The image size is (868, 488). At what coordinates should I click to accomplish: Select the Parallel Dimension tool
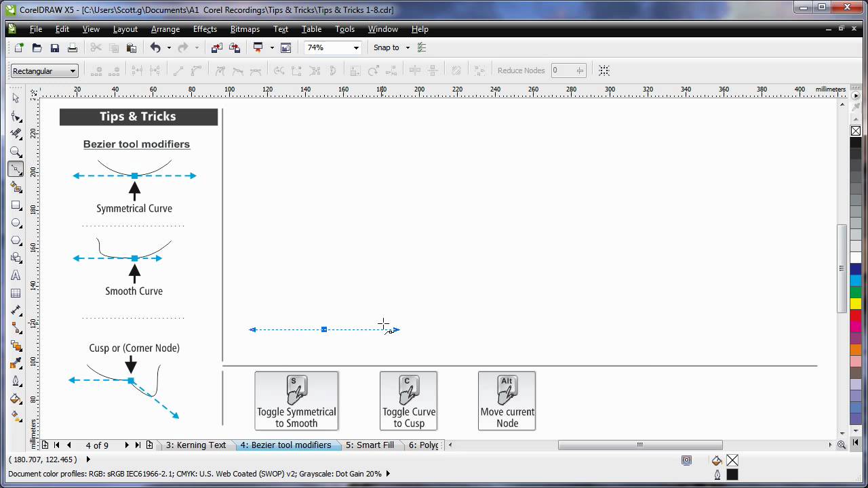tap(16, 310)
